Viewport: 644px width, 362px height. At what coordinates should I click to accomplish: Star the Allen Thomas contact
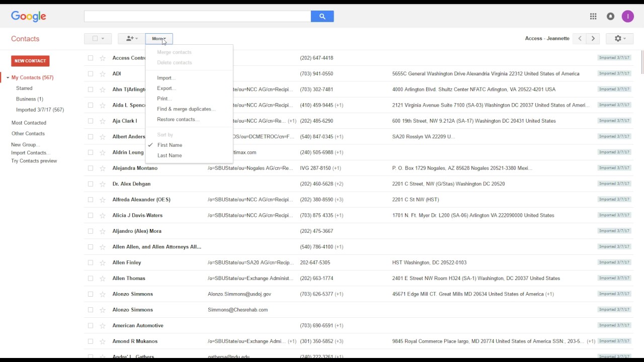point(103,279)
